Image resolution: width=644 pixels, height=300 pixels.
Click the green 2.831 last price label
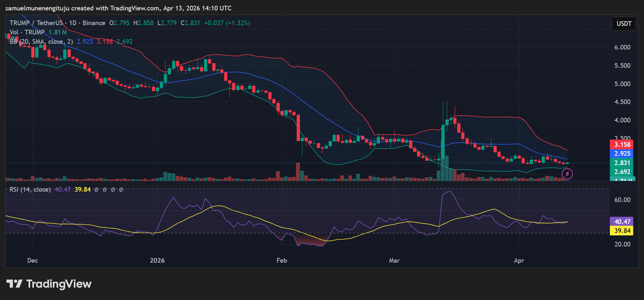pyautogui.click(x=622, y=163)
